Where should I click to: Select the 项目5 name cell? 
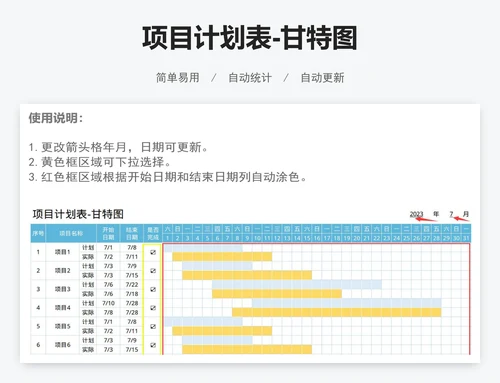click(63, 326)
